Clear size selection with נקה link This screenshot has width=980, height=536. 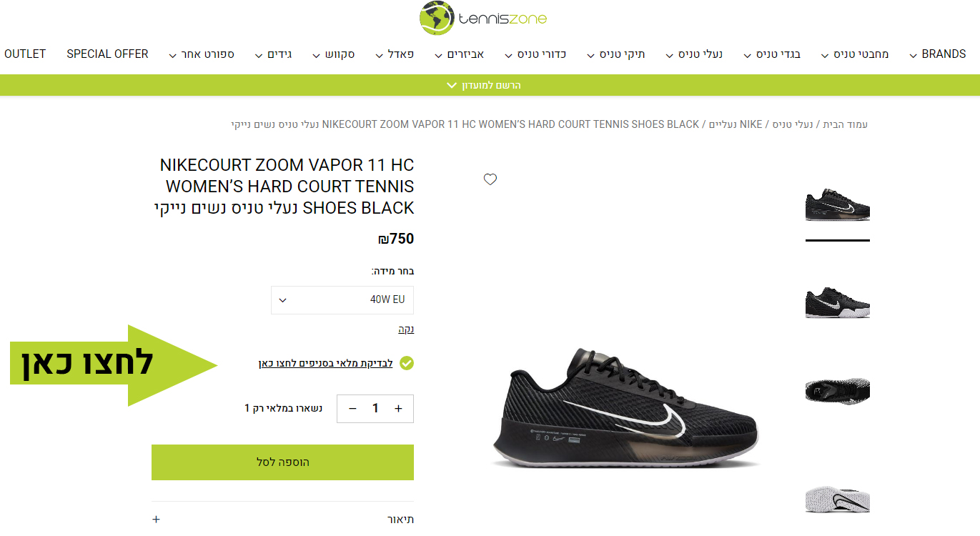[x=406, y=329]
